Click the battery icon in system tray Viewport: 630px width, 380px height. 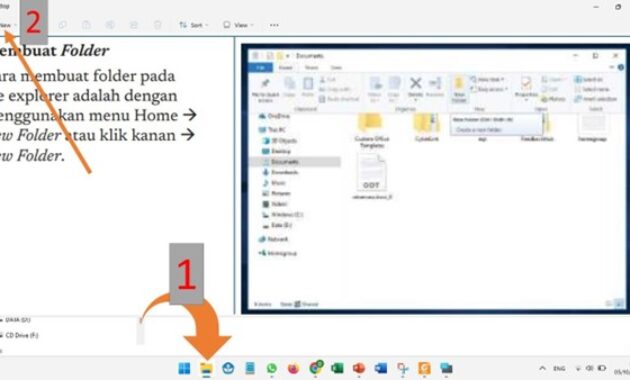click(x=601, y=368)
